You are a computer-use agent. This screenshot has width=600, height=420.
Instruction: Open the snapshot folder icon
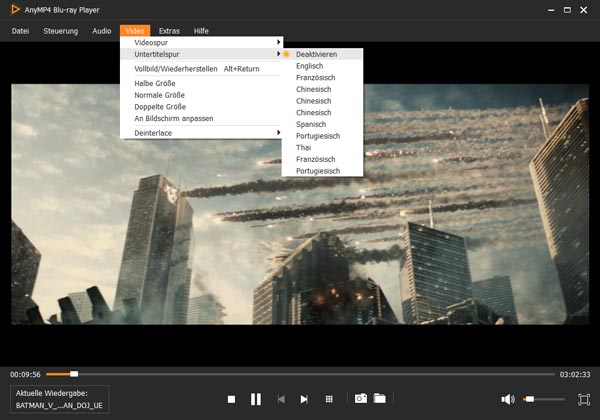point(380,399)
